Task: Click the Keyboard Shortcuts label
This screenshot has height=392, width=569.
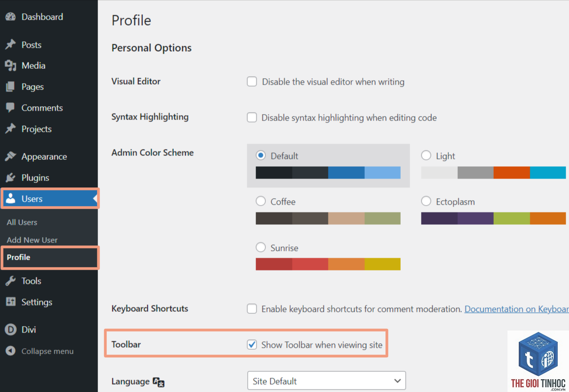Action: pyautogui.click(x=150, y=308)
